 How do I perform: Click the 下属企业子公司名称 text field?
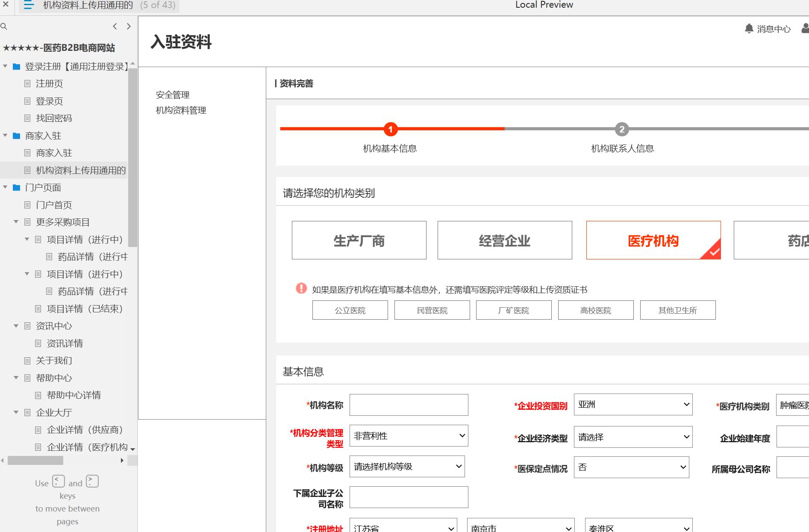click(409, 497)
